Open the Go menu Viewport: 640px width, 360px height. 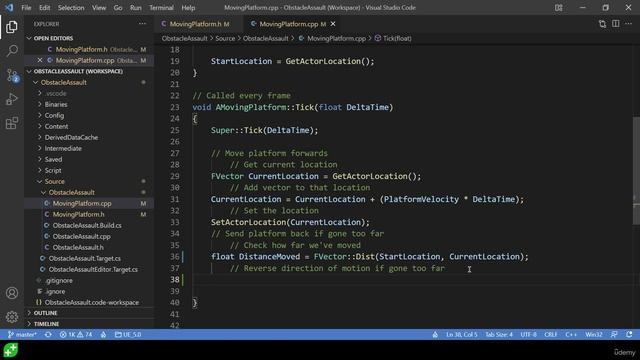118,8
